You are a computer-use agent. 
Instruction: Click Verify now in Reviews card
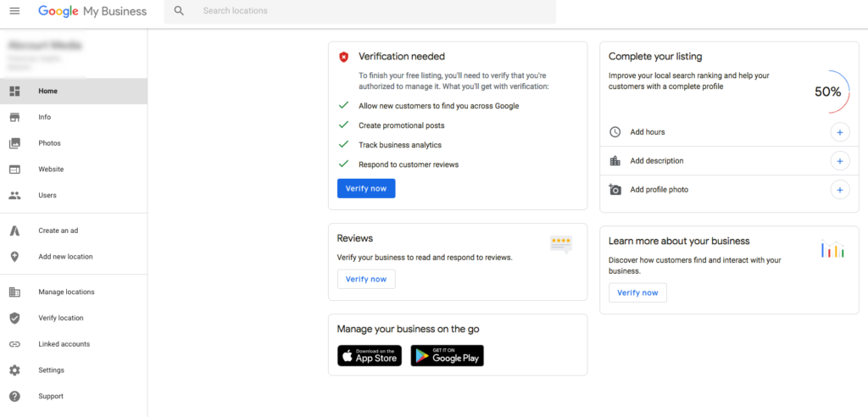pos(366,279)
